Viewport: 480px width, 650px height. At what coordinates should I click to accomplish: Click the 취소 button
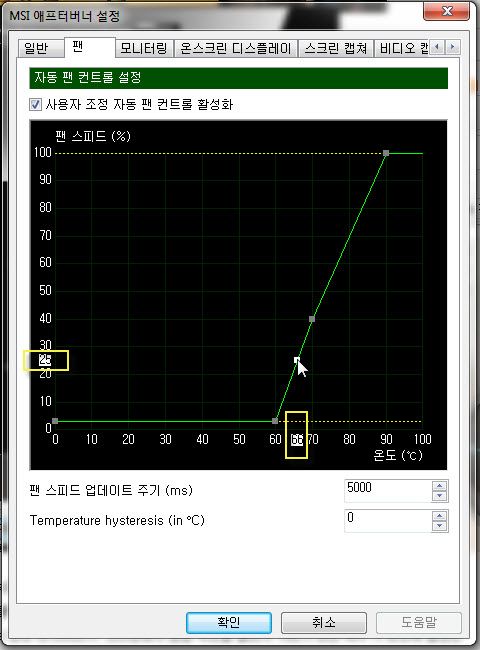coord(324,623)
